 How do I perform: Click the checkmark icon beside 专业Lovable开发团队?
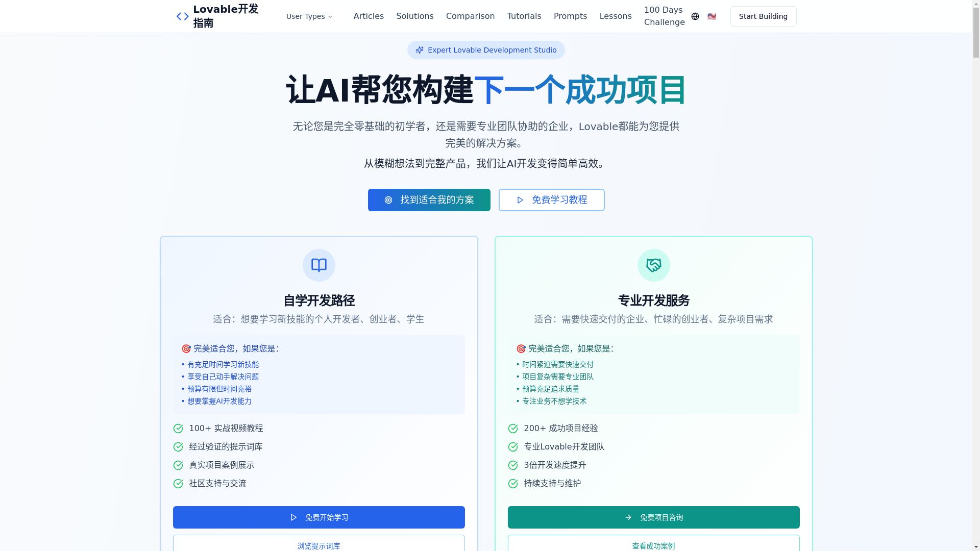(513, 447)
